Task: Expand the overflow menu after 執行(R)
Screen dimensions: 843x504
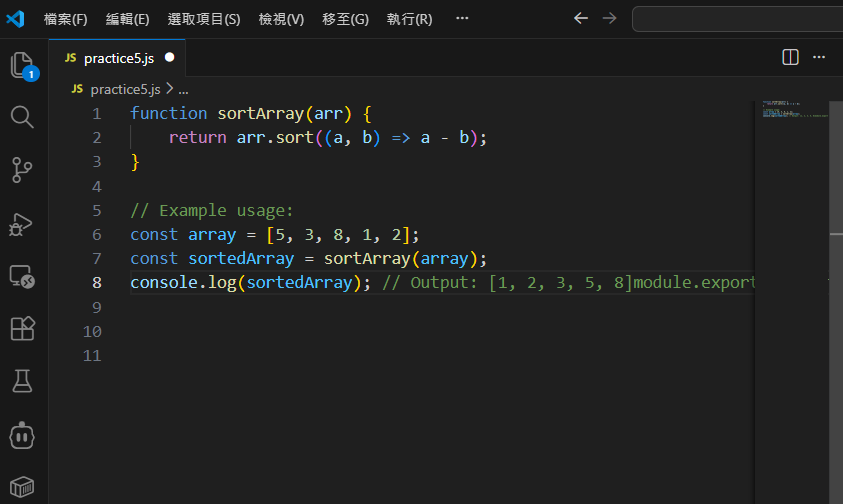Action: click(461, 19)
